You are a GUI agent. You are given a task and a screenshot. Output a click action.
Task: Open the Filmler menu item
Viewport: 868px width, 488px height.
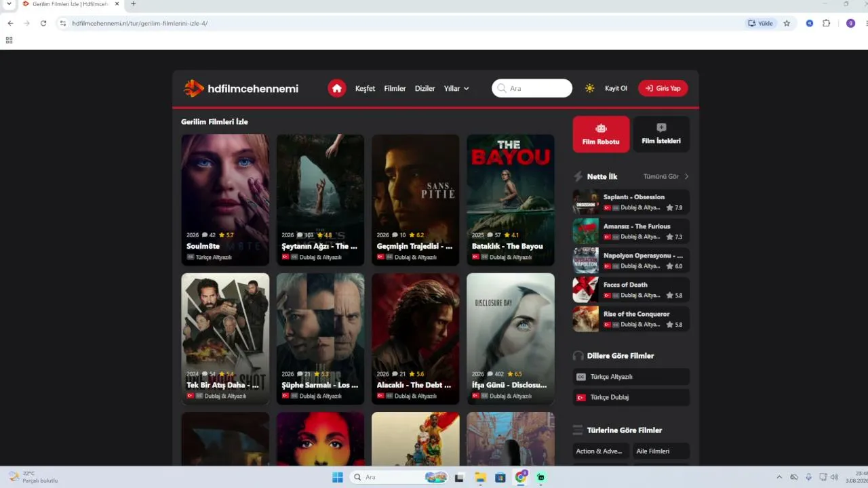pos(395,88)
